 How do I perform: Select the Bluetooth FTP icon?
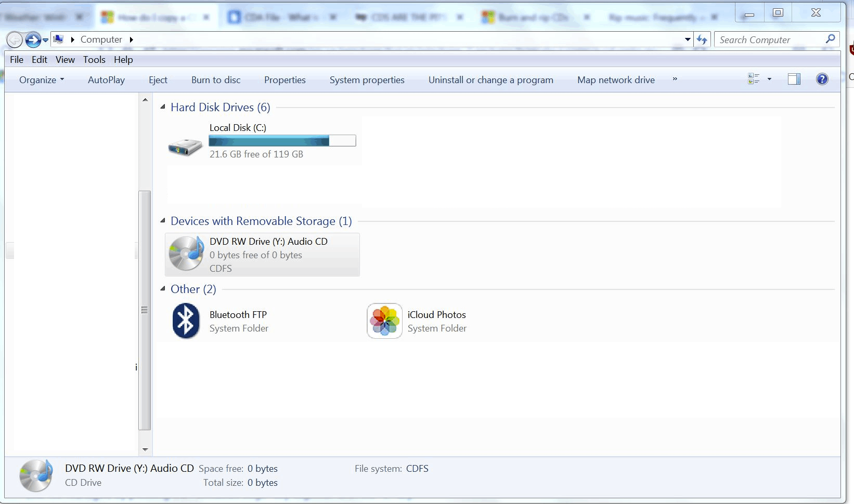(x=186, y=321)
